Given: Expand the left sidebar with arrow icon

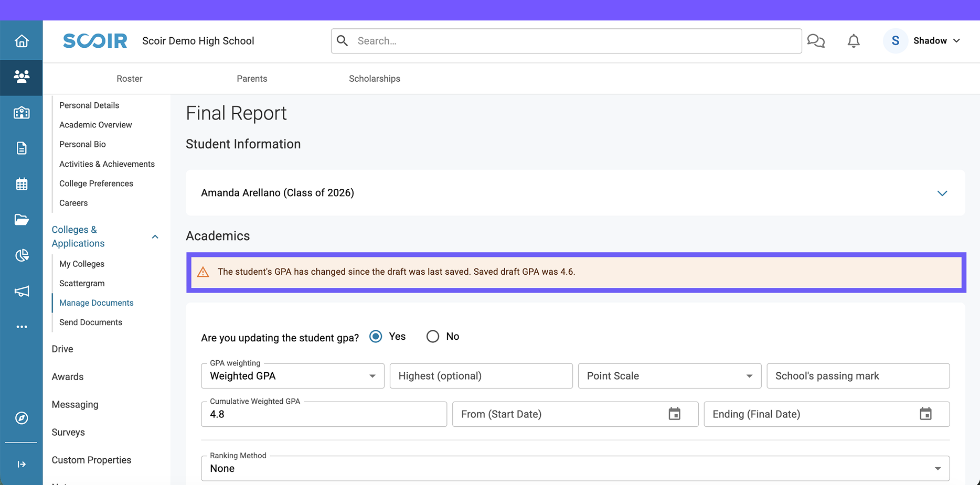Looking at the screenshot, I should [22, 464].
